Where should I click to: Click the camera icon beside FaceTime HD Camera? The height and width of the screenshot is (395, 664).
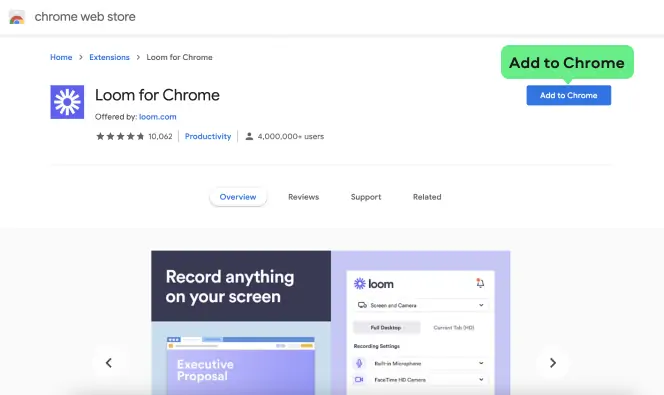[359, 379]
